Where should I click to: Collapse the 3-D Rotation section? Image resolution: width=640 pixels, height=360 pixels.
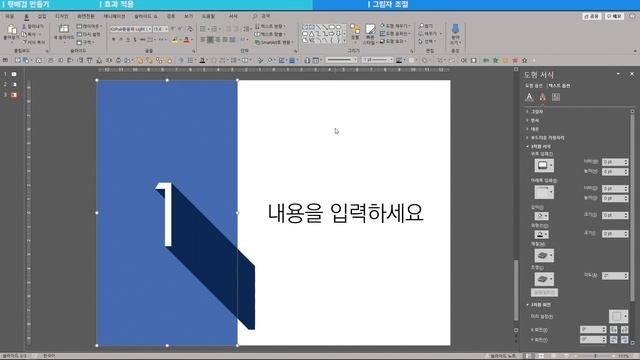click(x=538, y=304)
